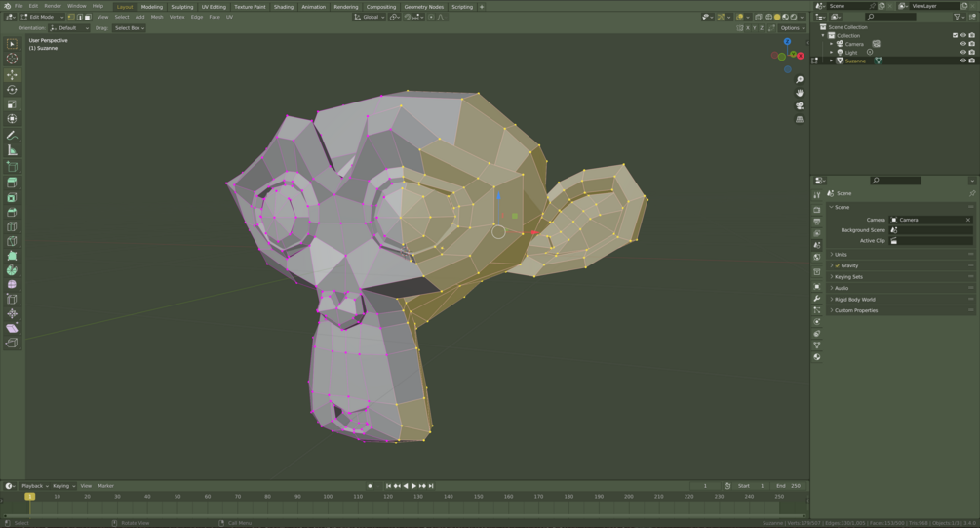This screenshot has width=980, height=528.
Task: Open the Material properties tab
Action: pos(817,357)
